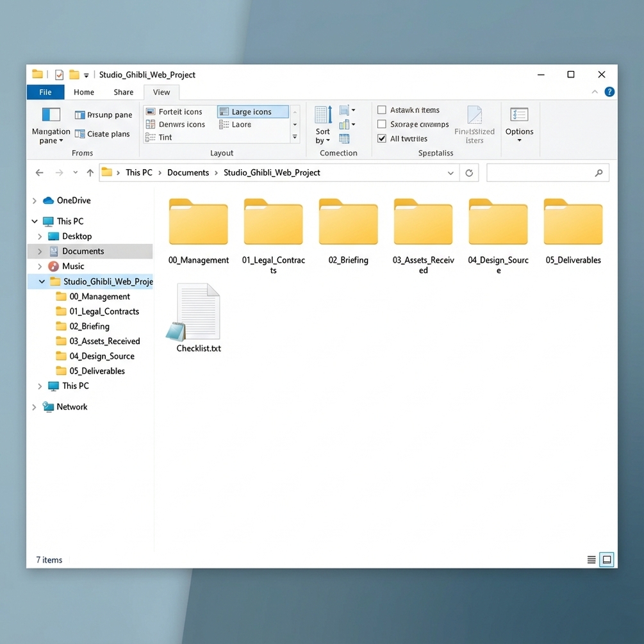Viewport: 644px width, 644px height.
Task: Click the new folder icon in title bar
Action: [74, 75]
